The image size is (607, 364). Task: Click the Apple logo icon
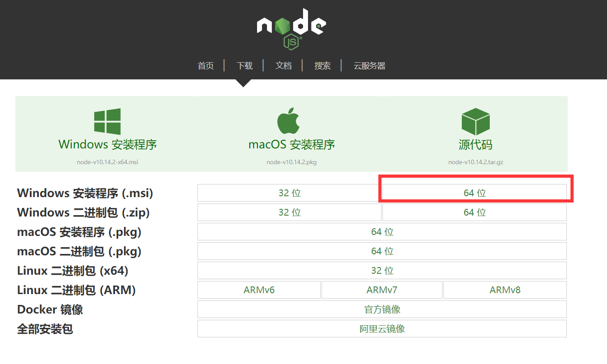pyautogui.click(x=289, y=121)
